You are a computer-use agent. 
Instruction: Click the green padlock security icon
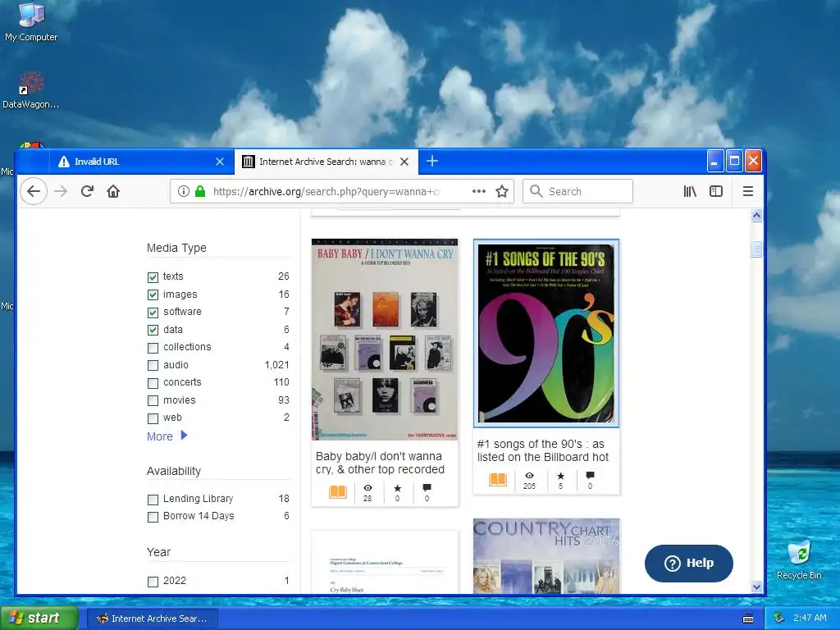point(200,191)
